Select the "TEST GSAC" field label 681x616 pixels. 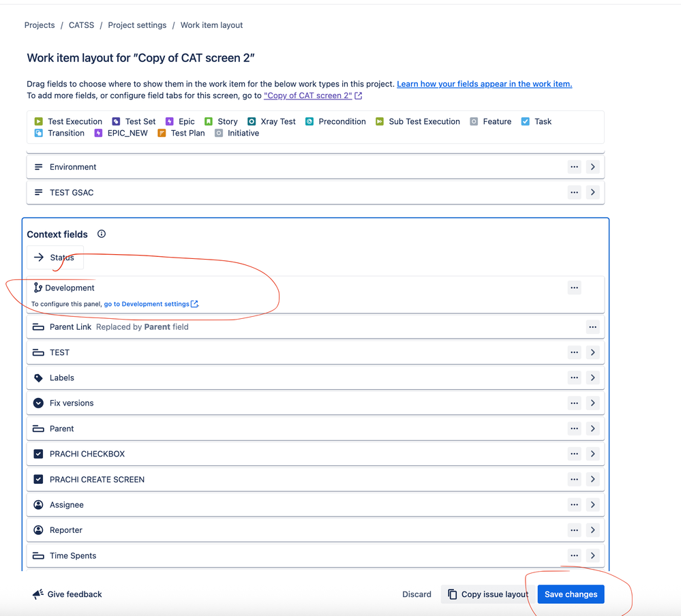pos(72,192)
